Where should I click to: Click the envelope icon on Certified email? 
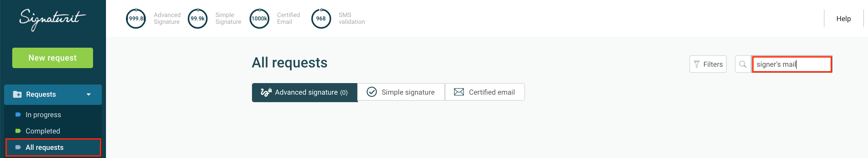pyautogui.click(x=459, y=92)
